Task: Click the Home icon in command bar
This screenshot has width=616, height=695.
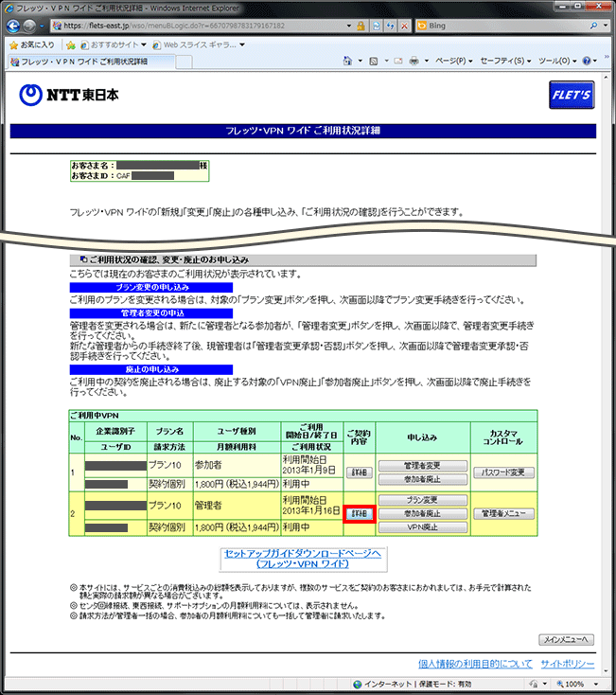Action: (347, 61)
